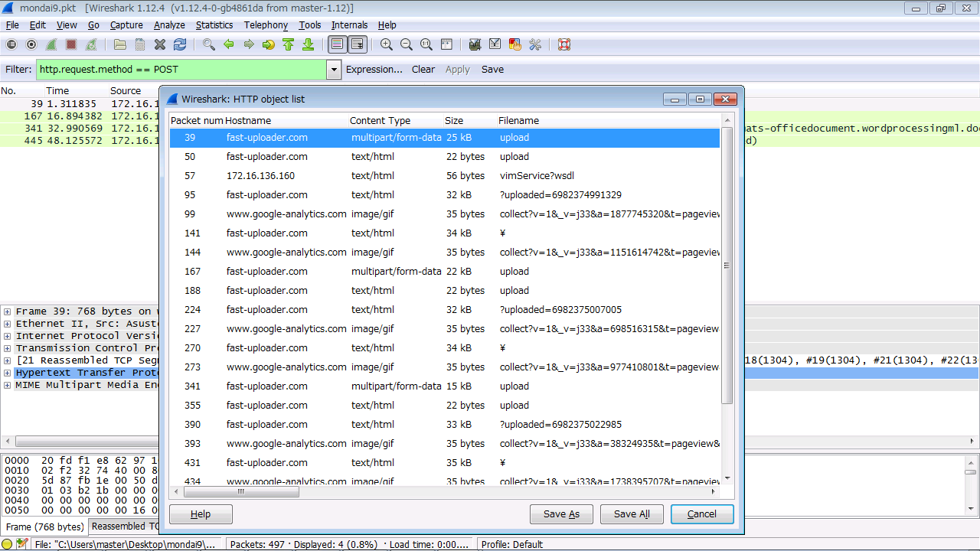Zoom out toolbar icon

pyautogui.click(x=407, y=44)
